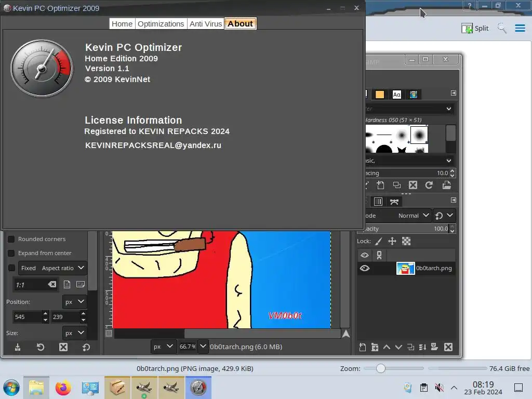Image resolution: width=532 pixels, height=399 pixels.
Task: Open the brush tag Basic dropdown
Action: pyautogui.click(x=449, y=161)
